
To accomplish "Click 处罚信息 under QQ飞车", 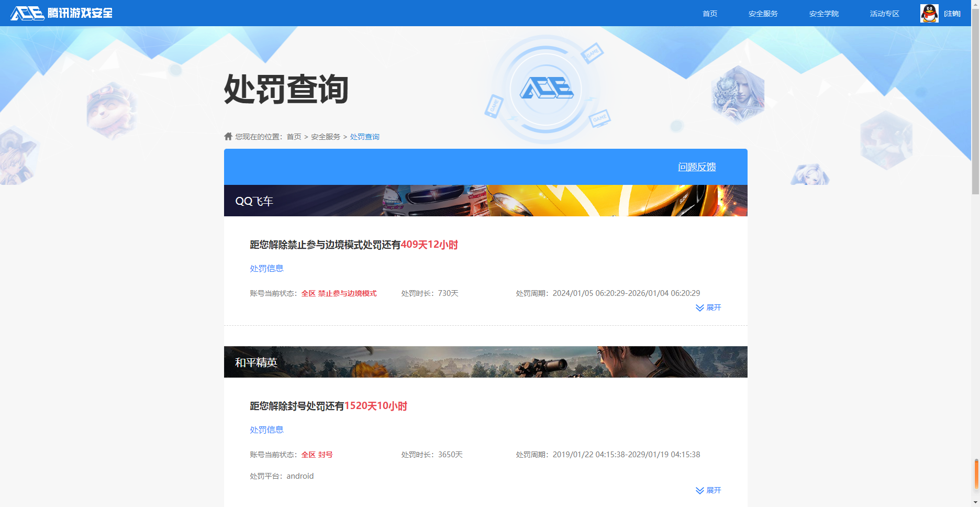I will coord(266,268).
